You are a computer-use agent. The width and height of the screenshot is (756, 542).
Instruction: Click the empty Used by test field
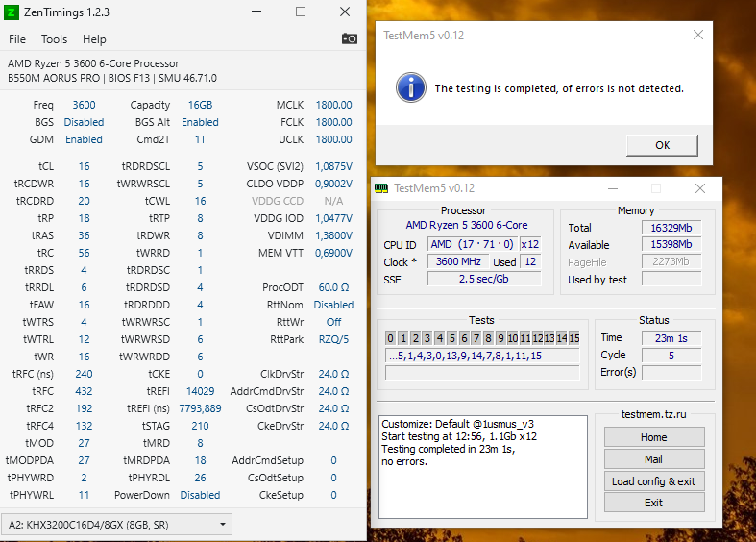671,279
